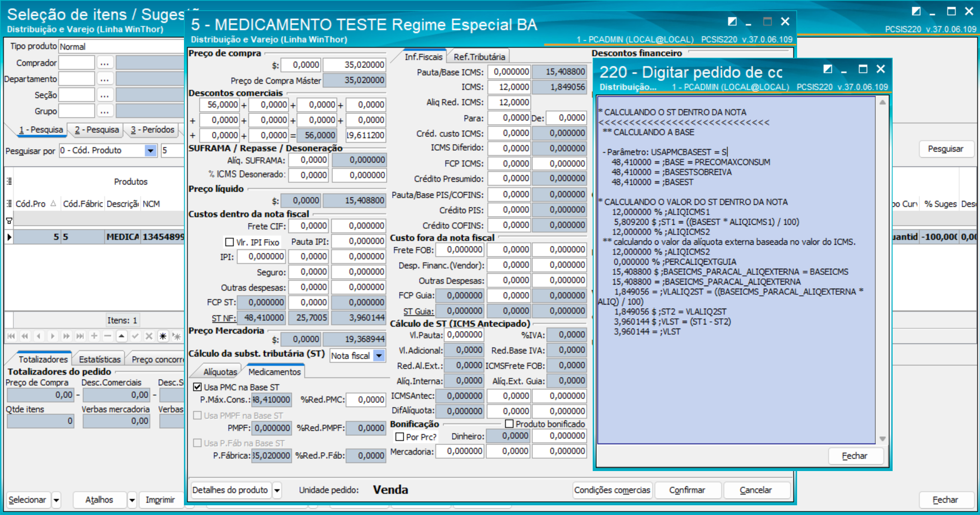Go to next record in product navigator
This screenshot has height=515, width=980.
tap(53, 336)
